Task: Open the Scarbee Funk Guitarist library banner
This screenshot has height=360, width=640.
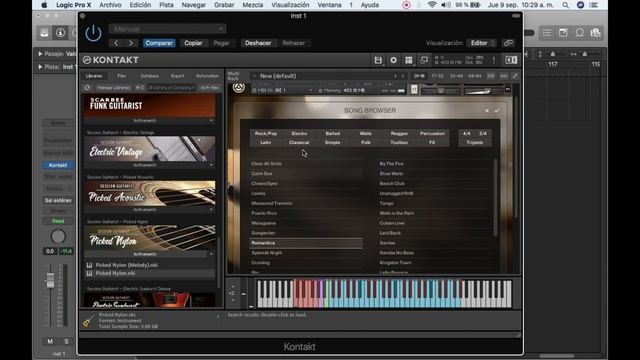Action: 150,106
